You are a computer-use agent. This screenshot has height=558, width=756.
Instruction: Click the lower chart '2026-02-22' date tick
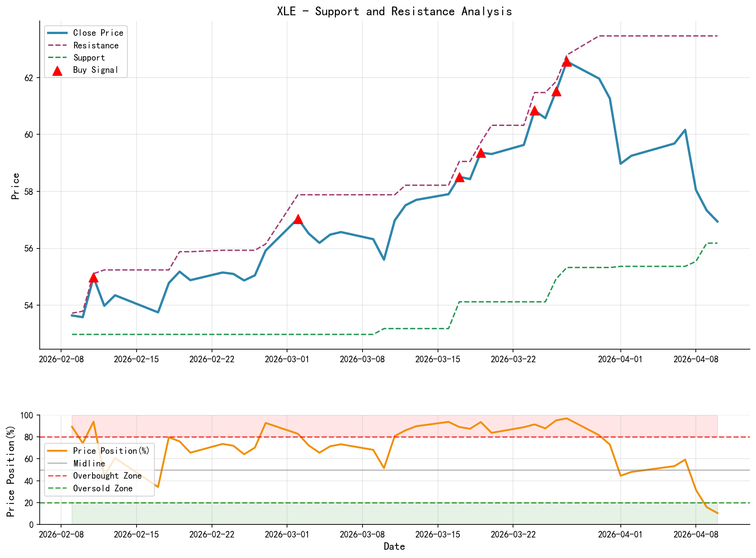[212, 534]
